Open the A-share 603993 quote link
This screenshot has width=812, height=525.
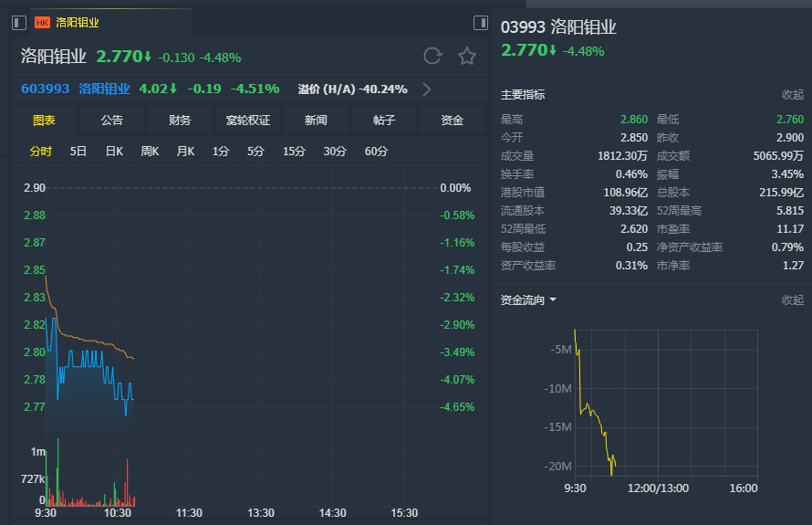(x=46, y=89)
